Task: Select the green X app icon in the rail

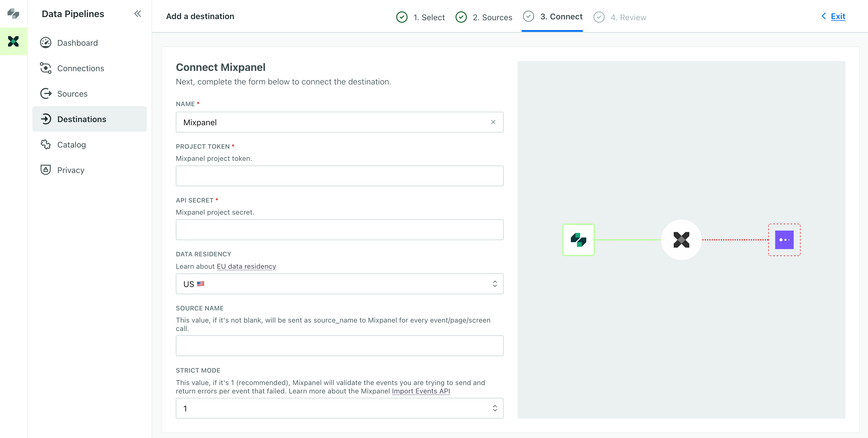Action: click(x=14, y=41)
